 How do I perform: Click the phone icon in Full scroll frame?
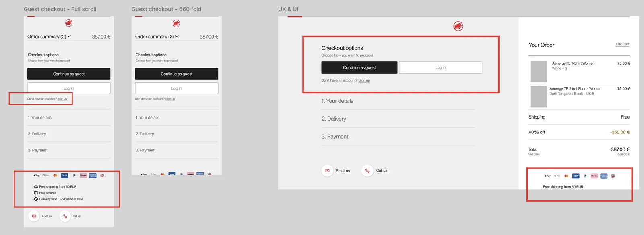(65, 216)
